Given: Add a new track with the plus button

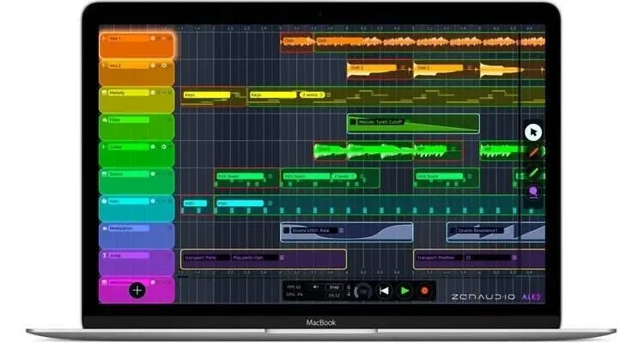Looking at the screenshot, I should click(x=137, y=291).
